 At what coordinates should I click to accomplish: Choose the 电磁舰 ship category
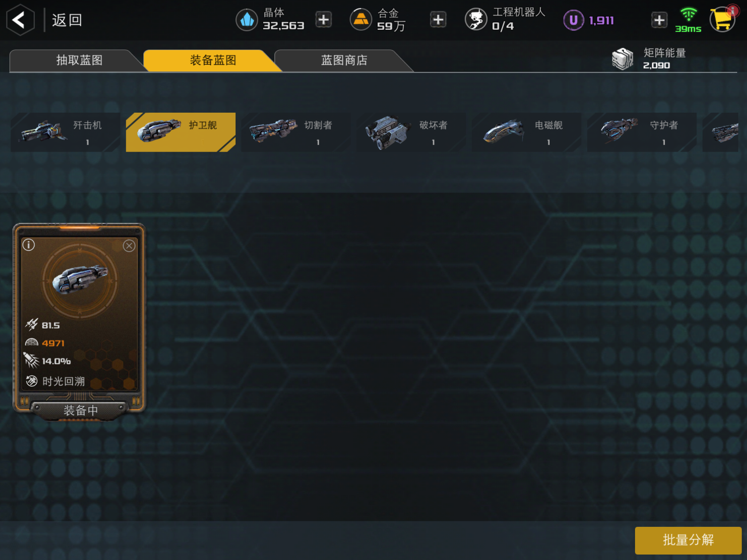tap(526, 132)
